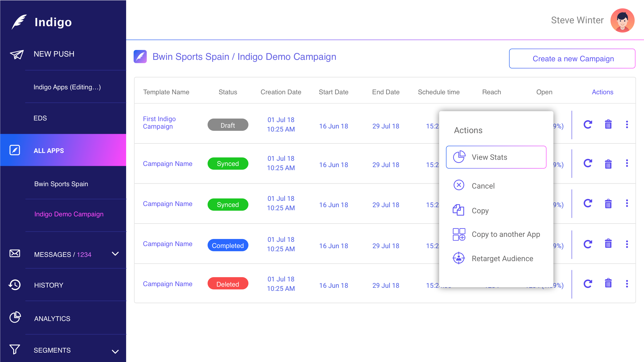The width and height of the screenshot is (644, 362).
Task: Click the Cancel option in the Actions popup
Action: click(x=483, y=186)
